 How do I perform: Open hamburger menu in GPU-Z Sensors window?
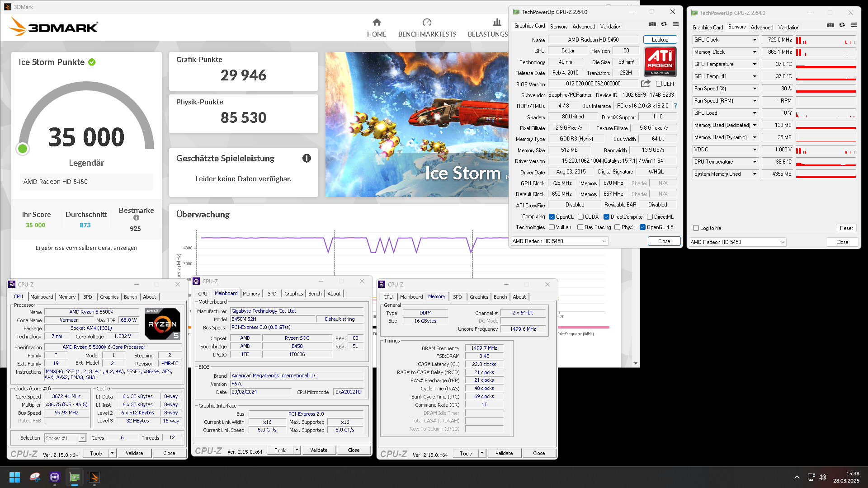[x=854, y=25]
